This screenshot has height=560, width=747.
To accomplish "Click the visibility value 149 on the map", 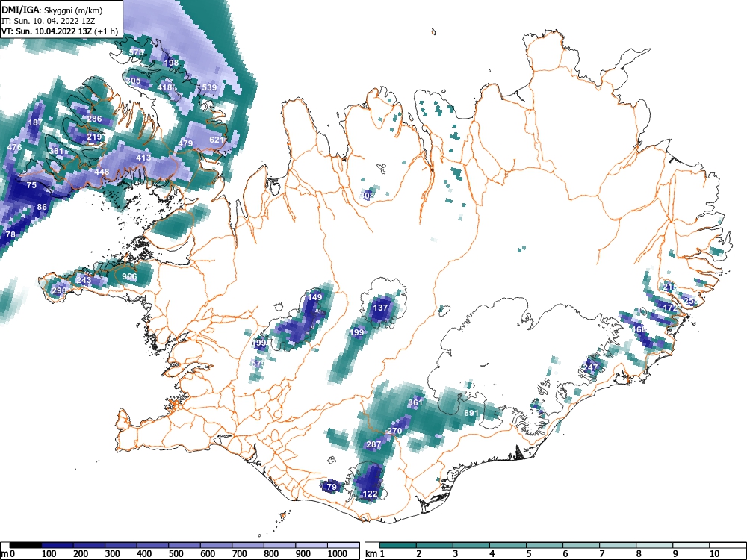I will (x=315, y=297).
